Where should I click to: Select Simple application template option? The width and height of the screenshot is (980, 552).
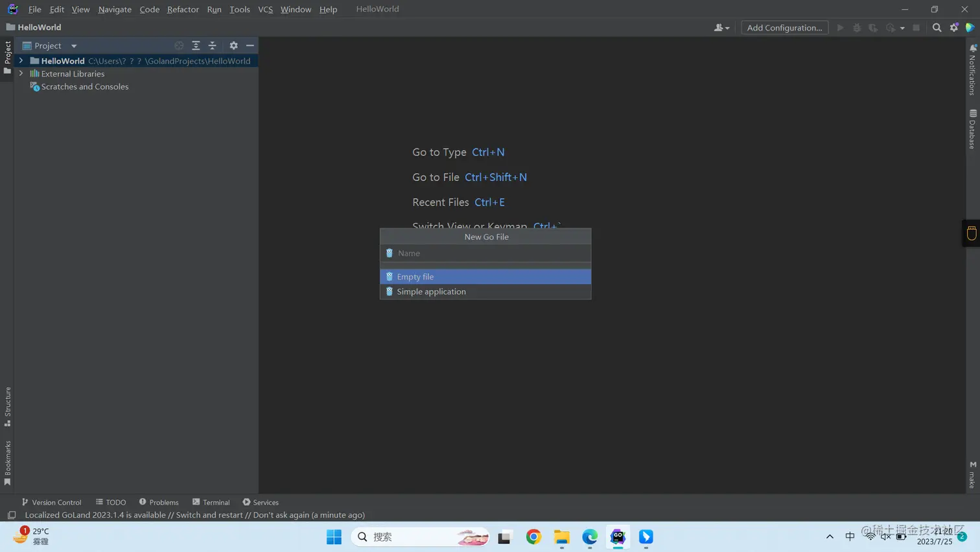[x=485, y=291]
